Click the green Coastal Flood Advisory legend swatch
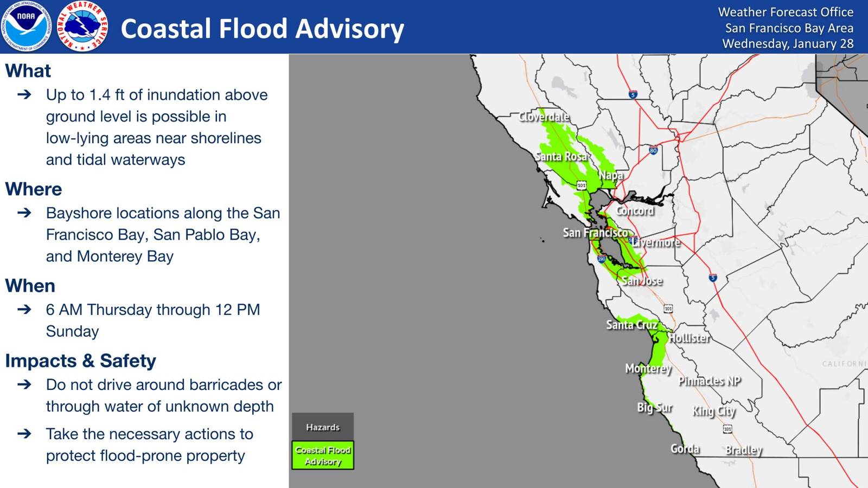 (323, 455)
